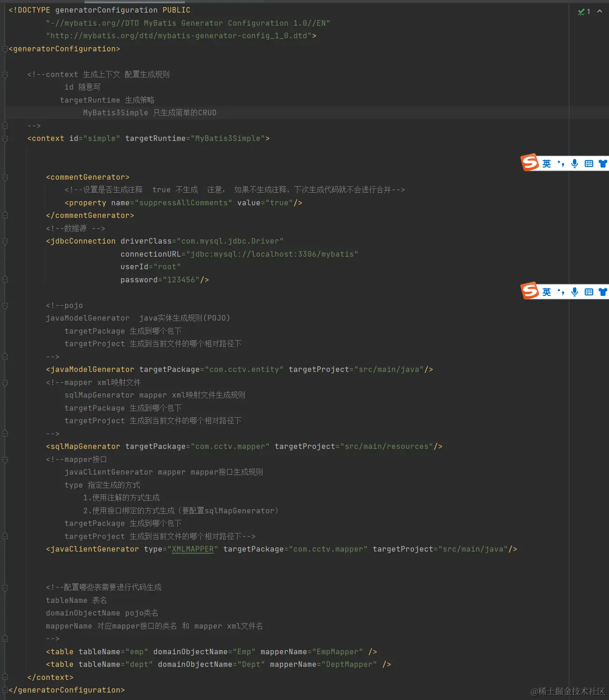609x700 pixels.
Task: Click Sogou skin shirt icon near the pojo comment
Action: (x=603, y=292)
